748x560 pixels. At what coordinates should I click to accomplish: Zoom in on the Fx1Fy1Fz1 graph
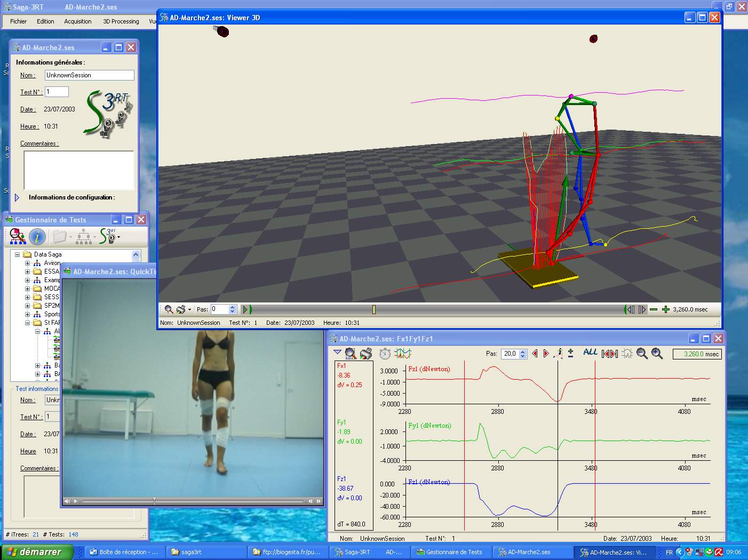coord(657,353)
